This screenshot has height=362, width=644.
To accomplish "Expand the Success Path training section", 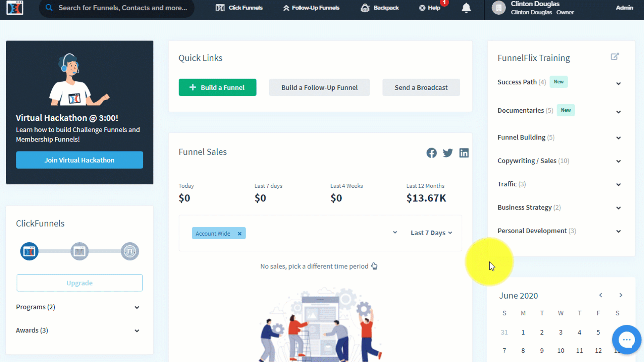I will click(619, 83).
